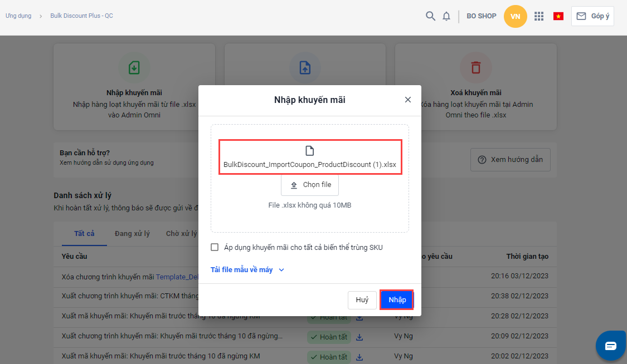627x364 pixels.
Task: Tick the apply to all SKU variants checkbox
Action: point(215,247)
